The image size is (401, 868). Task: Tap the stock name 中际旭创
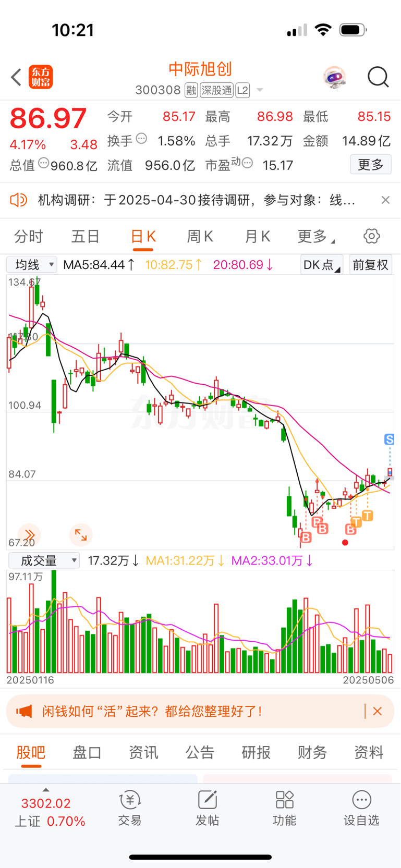[200, 69]
